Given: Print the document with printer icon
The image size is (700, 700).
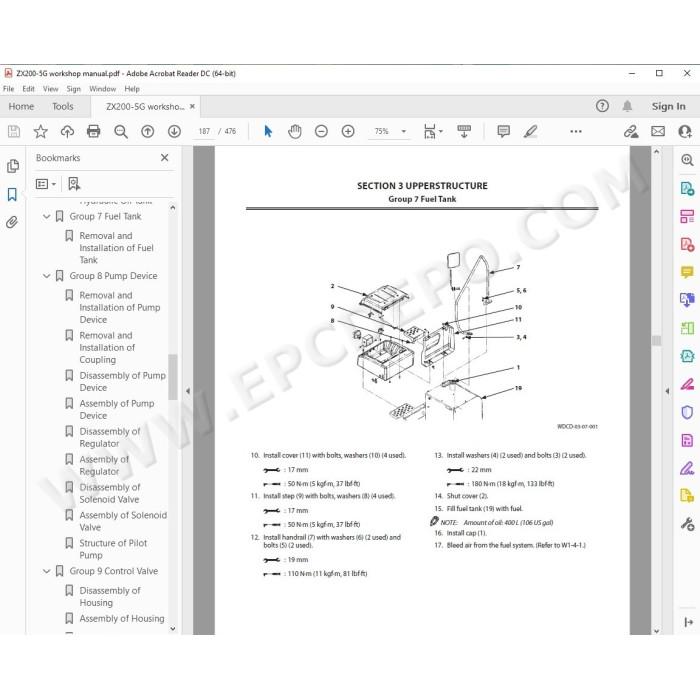Looking at the screenshot, I should point(94,131).
